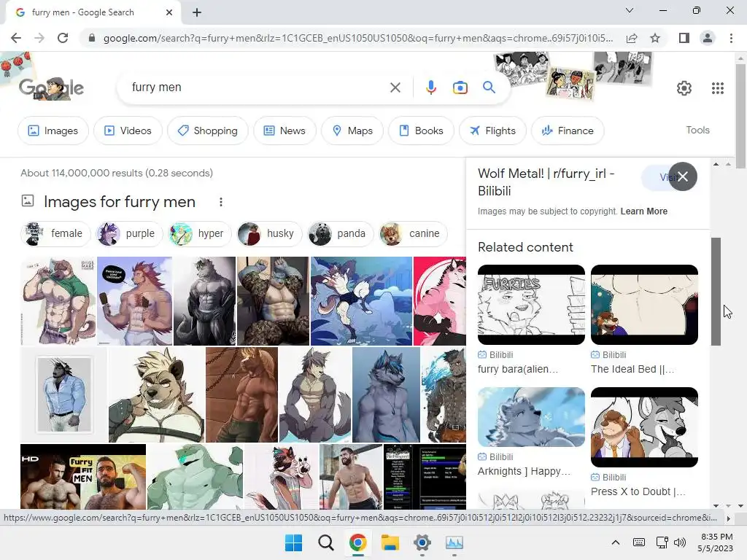The height and width of the screenshot is (560, 747).
Task: Filter images by the panda chip
Action: [340, 234]
